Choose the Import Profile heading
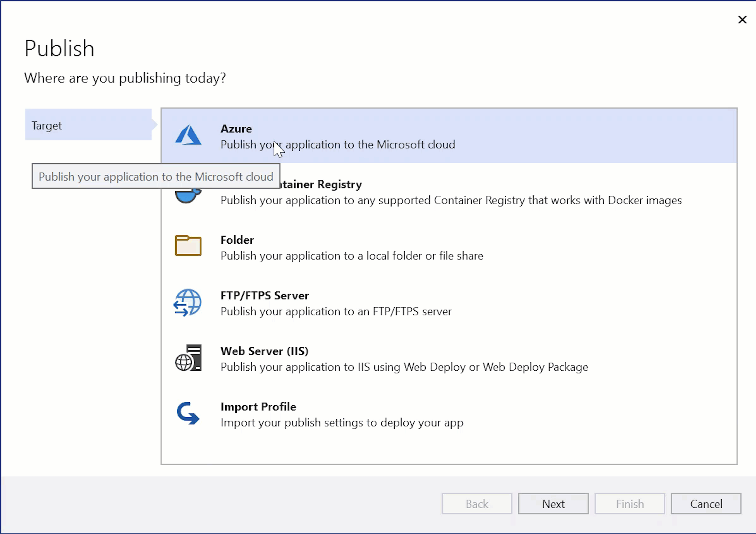This screenshot has height=534, width=756. coord(258,407)
